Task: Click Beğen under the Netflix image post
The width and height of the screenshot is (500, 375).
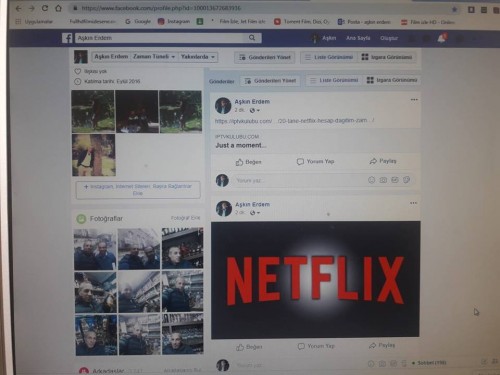Action: point(249,347)
